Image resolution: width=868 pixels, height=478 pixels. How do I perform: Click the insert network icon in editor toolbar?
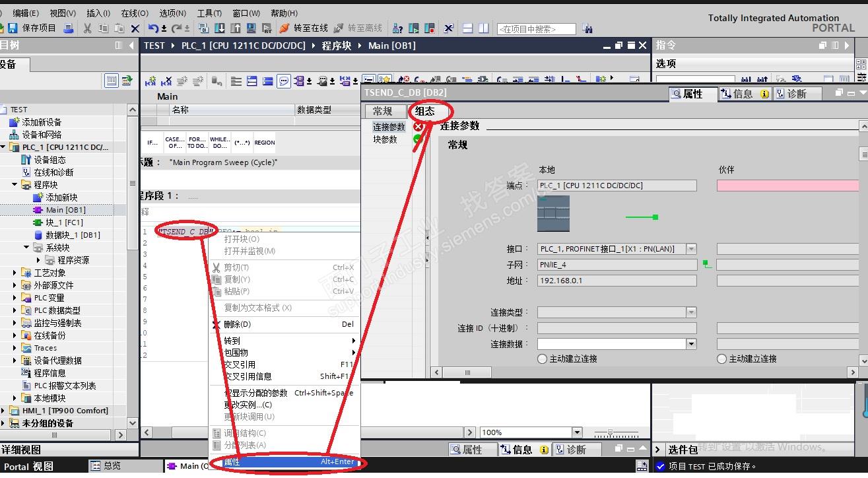151,81
